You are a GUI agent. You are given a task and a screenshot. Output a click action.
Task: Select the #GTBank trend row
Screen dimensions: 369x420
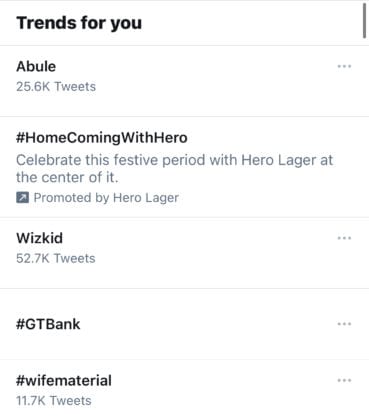tap(184, 324)
